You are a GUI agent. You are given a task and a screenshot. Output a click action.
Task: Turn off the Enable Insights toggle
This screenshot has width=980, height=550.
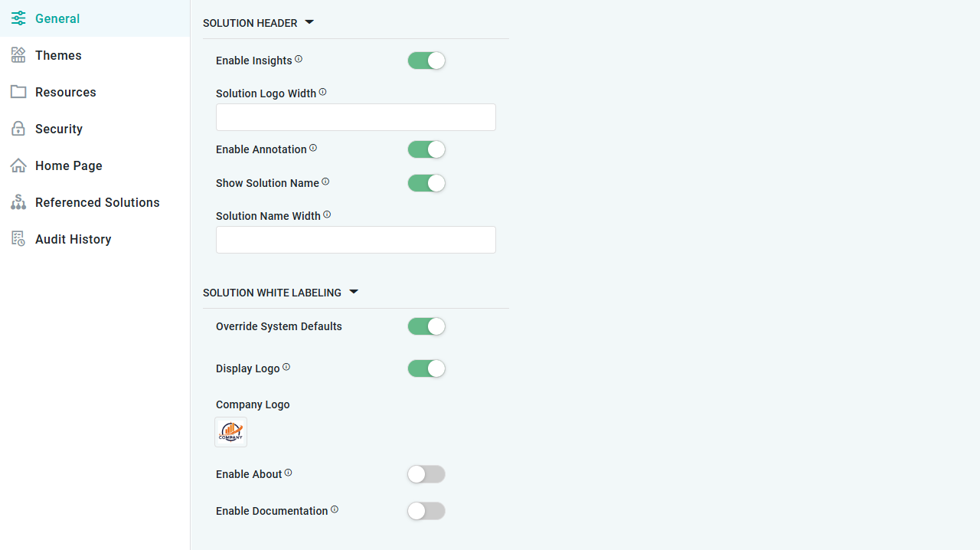click(426, 61)
